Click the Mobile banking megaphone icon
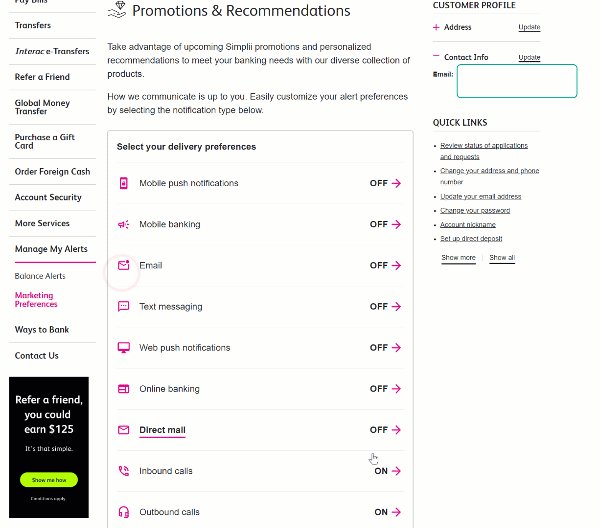Image resolution: width=600 pixels, height=528 pixels. coord(123,225)
